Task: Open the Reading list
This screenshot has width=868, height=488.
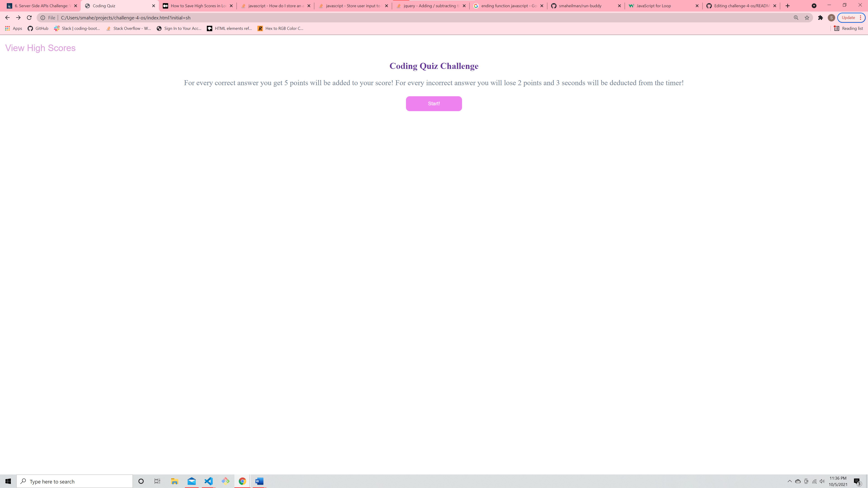Action: (x=849, y=28)
